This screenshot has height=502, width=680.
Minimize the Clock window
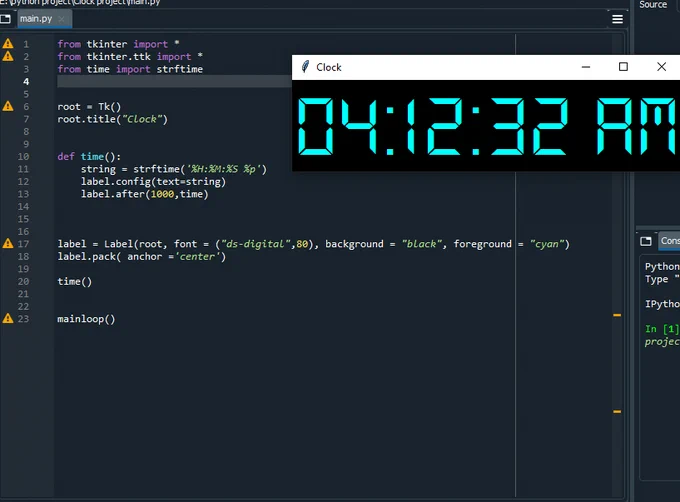(x=585, y=67)
